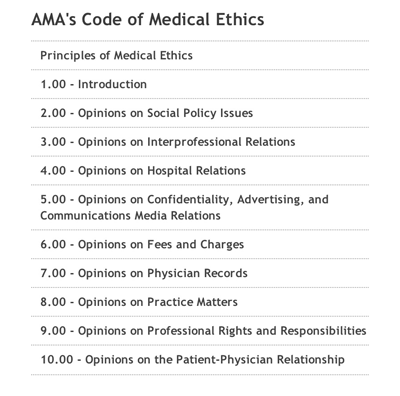400x396 pixels.
Task: Click the words Physician Records
Action: click(197, 273)
